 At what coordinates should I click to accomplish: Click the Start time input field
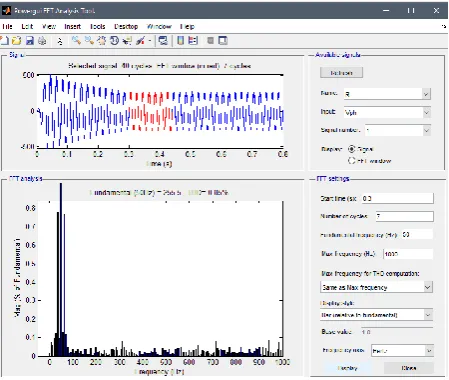point(397,198)
